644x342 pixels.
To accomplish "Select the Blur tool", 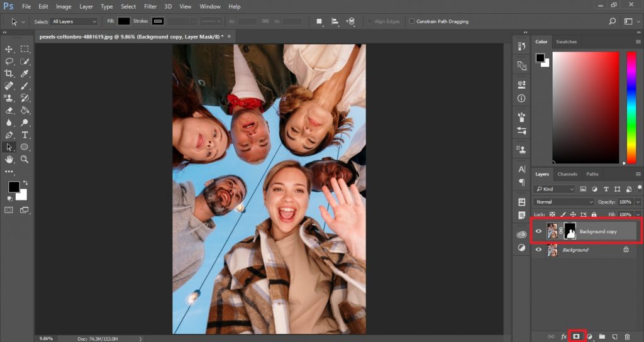I will (9, 123).
